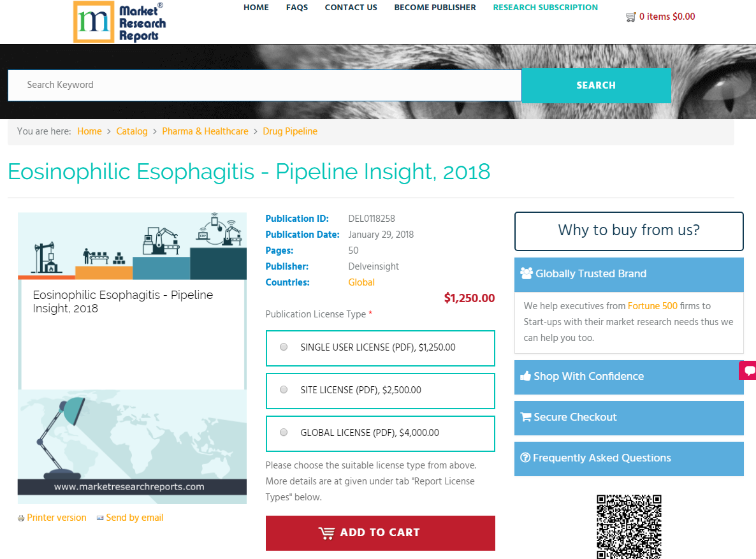Click the thumbs-up icon in Shop With Confidence
Screen dimensions: 756x559
(525, 376)
